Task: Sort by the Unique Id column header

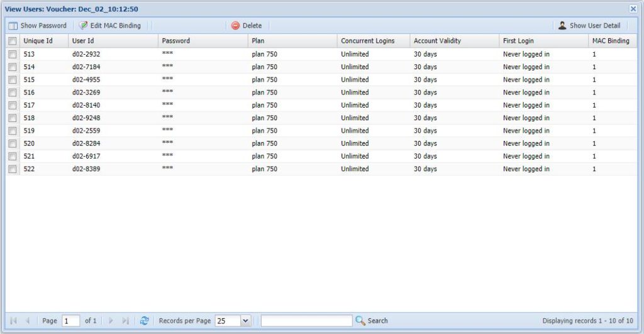Action: 38,41
